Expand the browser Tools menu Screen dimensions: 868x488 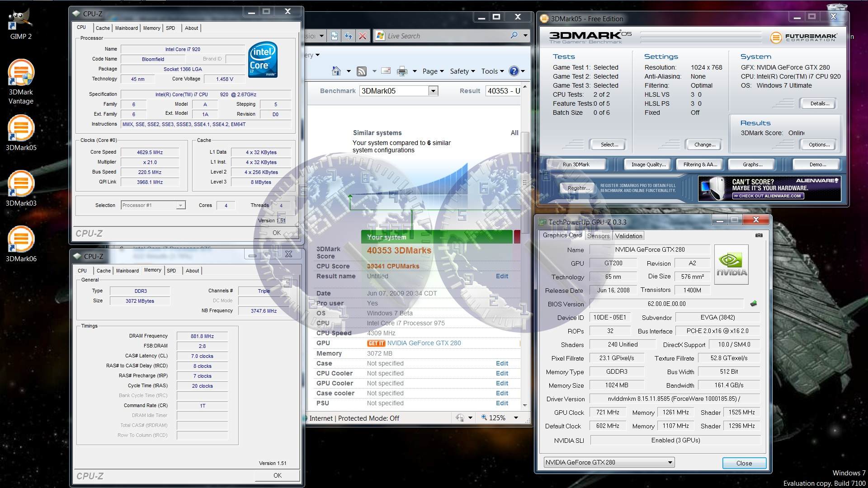492,71
